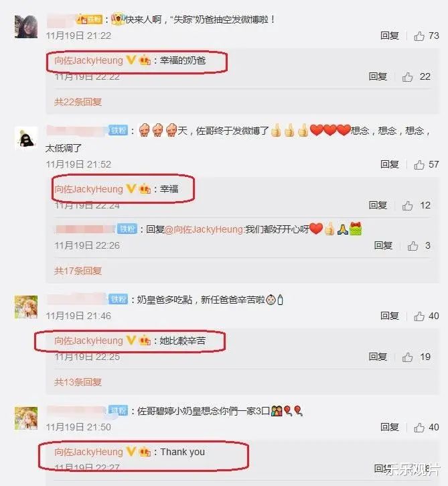The height and width of the screenshot is (486, 448).
Task: Reply to 向佐's 22:25 response
Action: pyautogui.click(x=378, y=357)
